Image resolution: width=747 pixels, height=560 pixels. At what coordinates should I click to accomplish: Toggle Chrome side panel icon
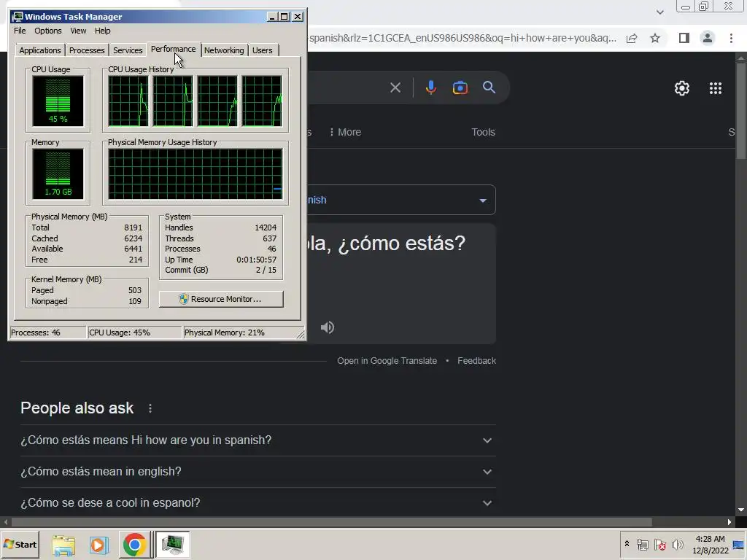[x=684, y=38]
